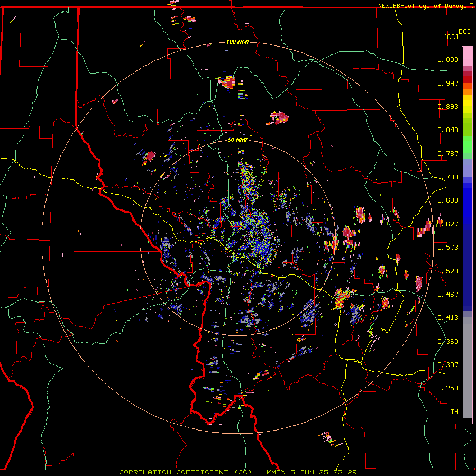Click the 0.573 scale value label

(x=448, y=248)
